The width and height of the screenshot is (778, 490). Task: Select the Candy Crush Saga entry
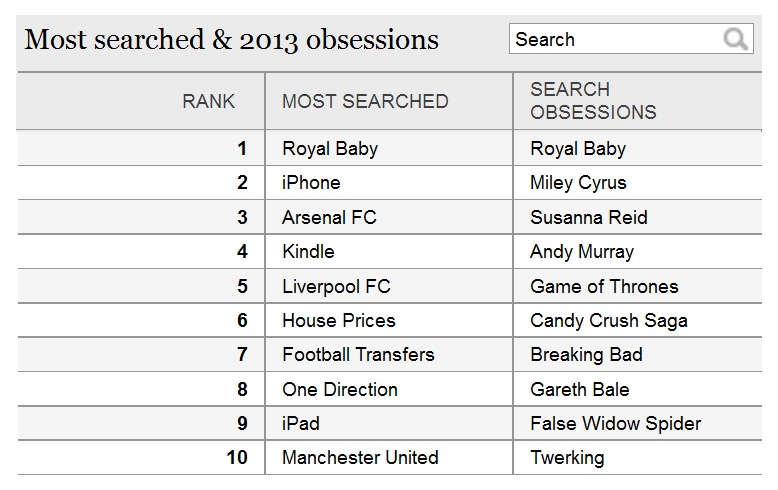pos(609,321)
